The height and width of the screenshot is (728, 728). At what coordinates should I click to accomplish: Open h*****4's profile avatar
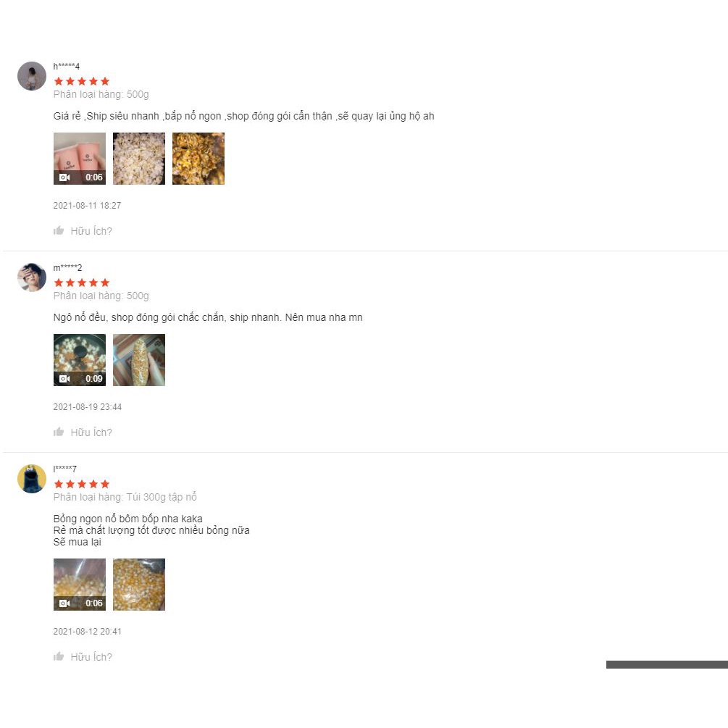[x=32, y=76]
